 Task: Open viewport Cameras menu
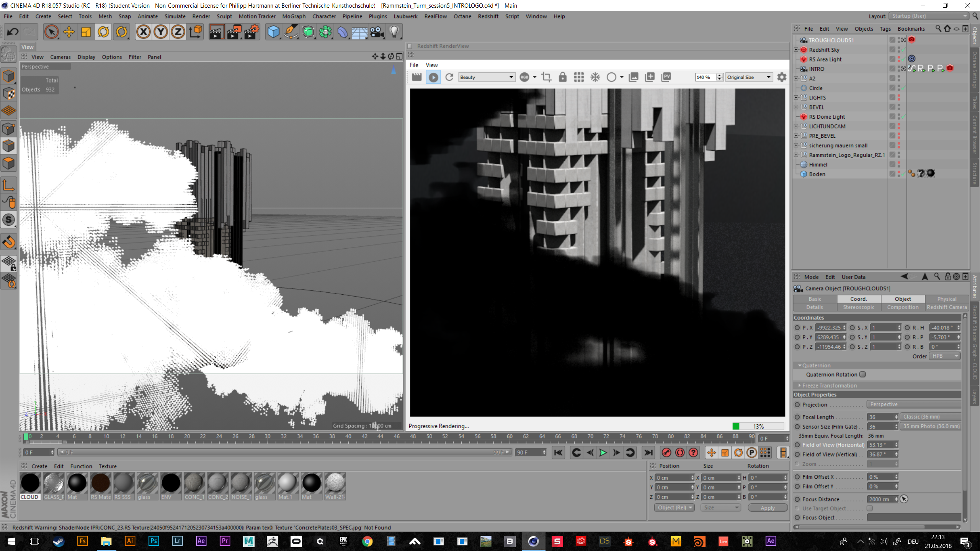pos(60,57)
